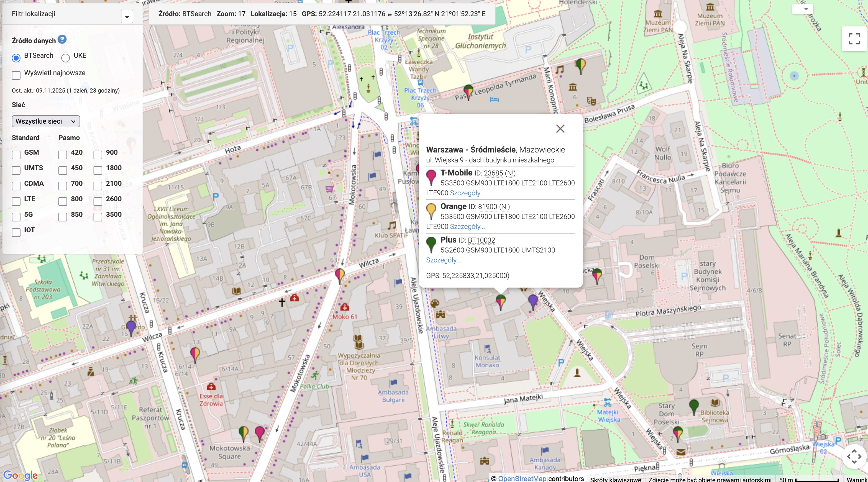The width and height of the screenshot is (868, 482).
Task: Select UKE data source radio button
Action: click(x=65, y=58)
